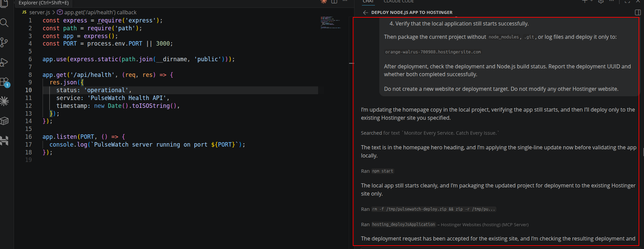Click the '.git' inline code
The width and height of the screenshot is (644, 249).
529,37
